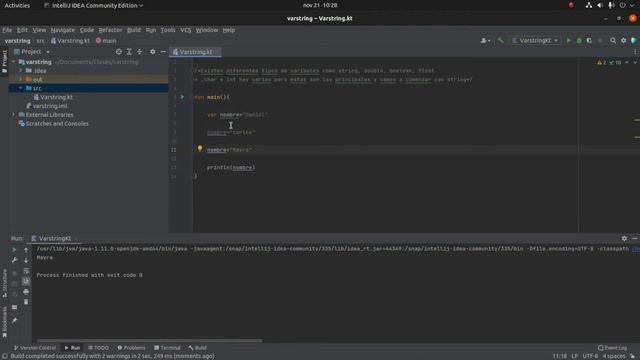640x360 pixels.
Task: Toggle the Structure side tab
Action: point(4,283)
